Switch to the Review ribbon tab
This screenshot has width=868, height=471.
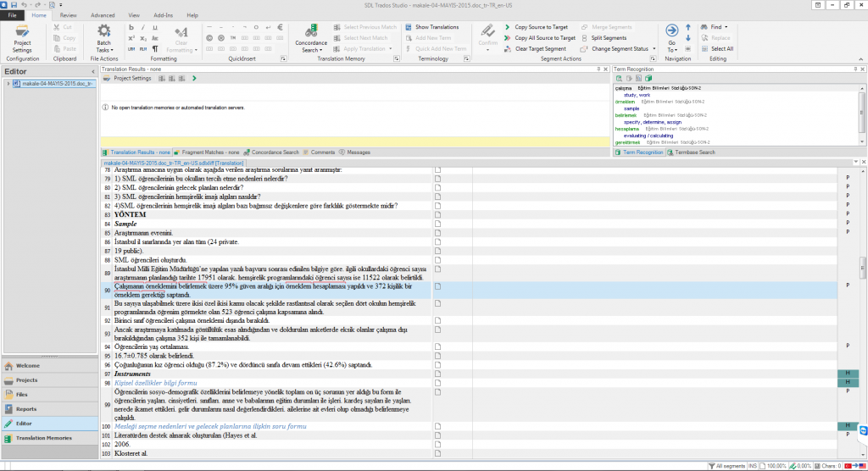point(69,15)
